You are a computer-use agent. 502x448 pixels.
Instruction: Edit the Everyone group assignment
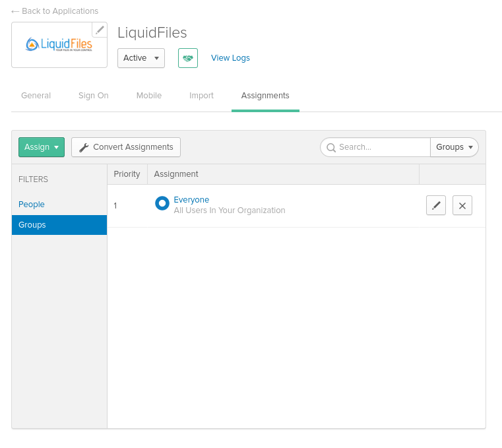[x=436, y=205]
